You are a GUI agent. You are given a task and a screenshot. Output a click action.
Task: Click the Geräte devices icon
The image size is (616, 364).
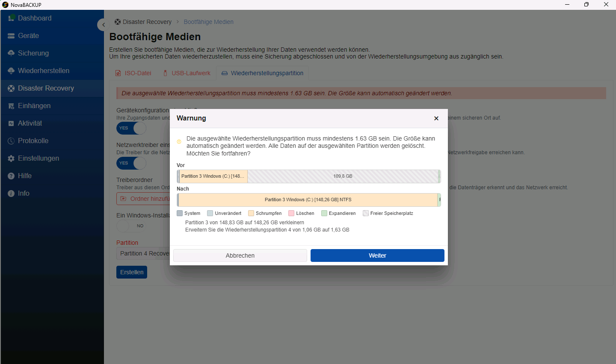click(x=11, y=36)
